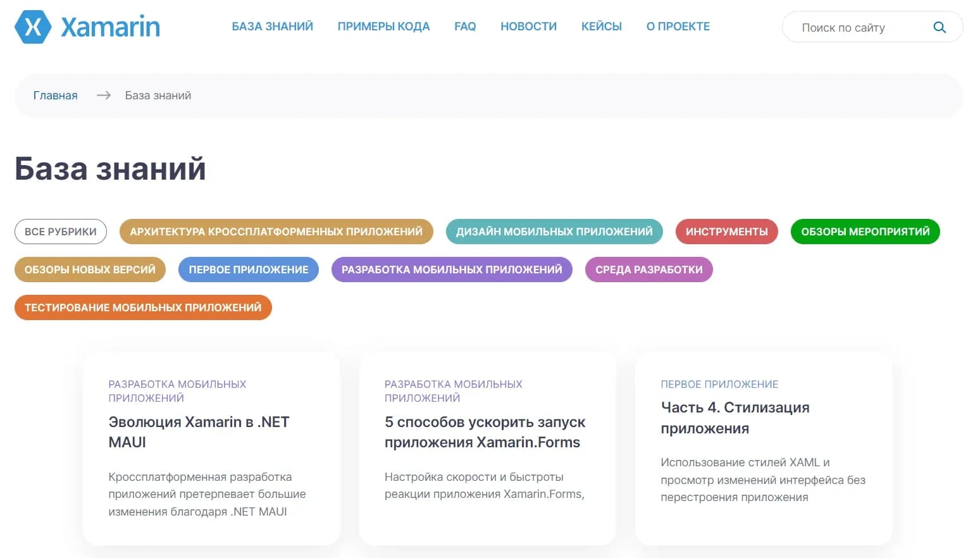The height and width of the screenshot is (558, 980).
Task: Open article Эволюция Xamarin в .NET MAUI
Action: tap(199, 432)
